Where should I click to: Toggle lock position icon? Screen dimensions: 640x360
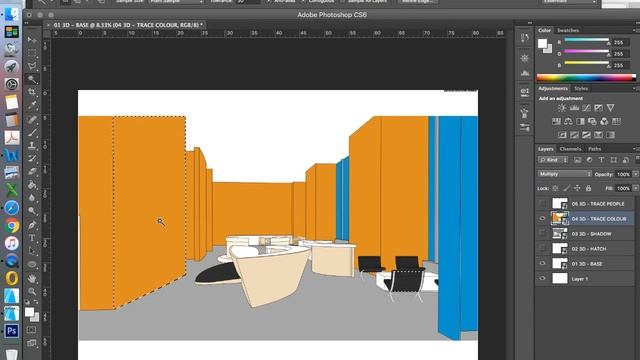pos(577,188)
